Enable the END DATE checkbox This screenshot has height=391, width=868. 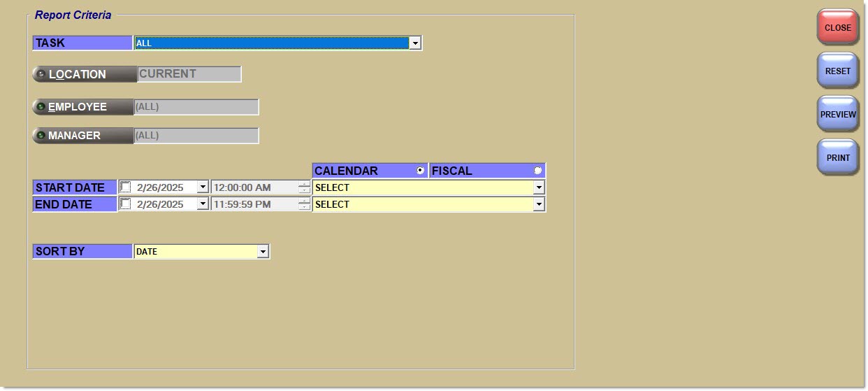[126, 204]
